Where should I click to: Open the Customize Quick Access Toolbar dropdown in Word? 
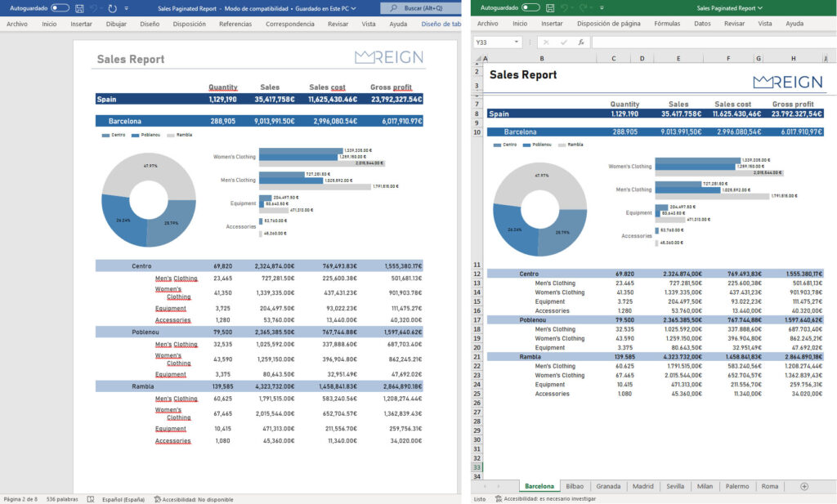point(128,8)
